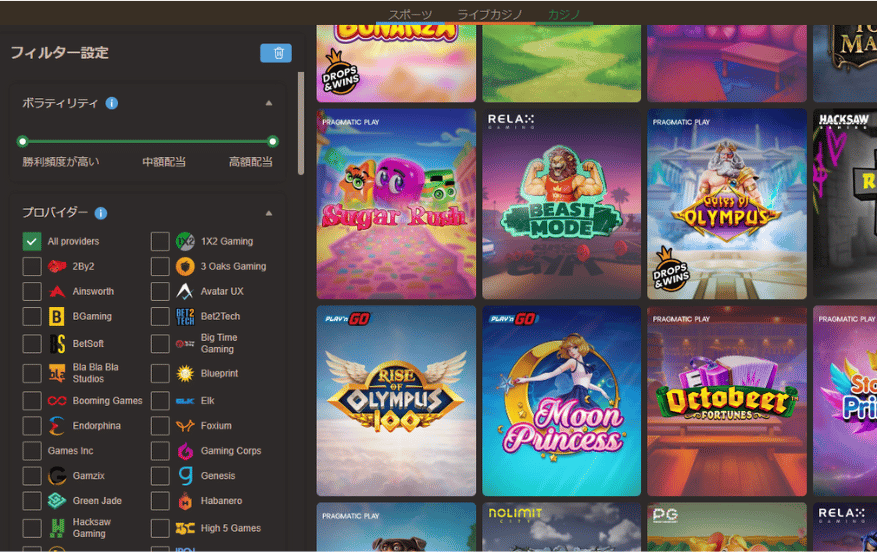Open the Moon Princess game
The width and height of the screenshot is (877, 552).
coord(562,401)
